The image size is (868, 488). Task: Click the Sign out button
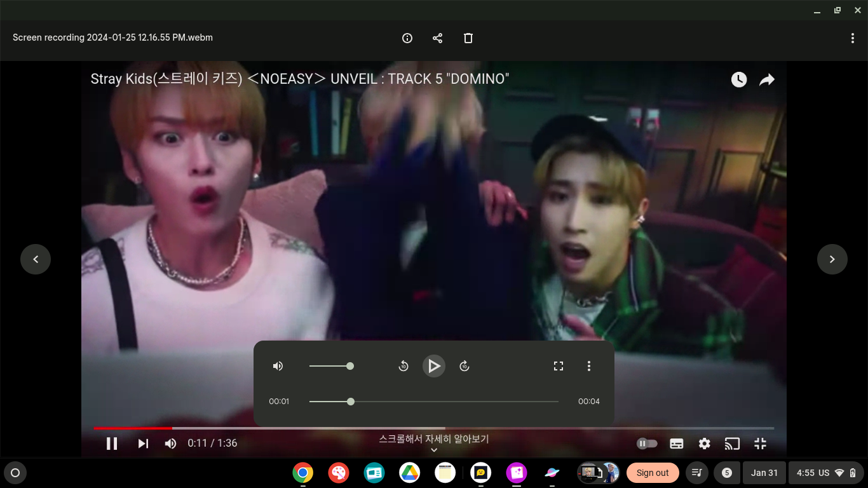pos(653,473)
